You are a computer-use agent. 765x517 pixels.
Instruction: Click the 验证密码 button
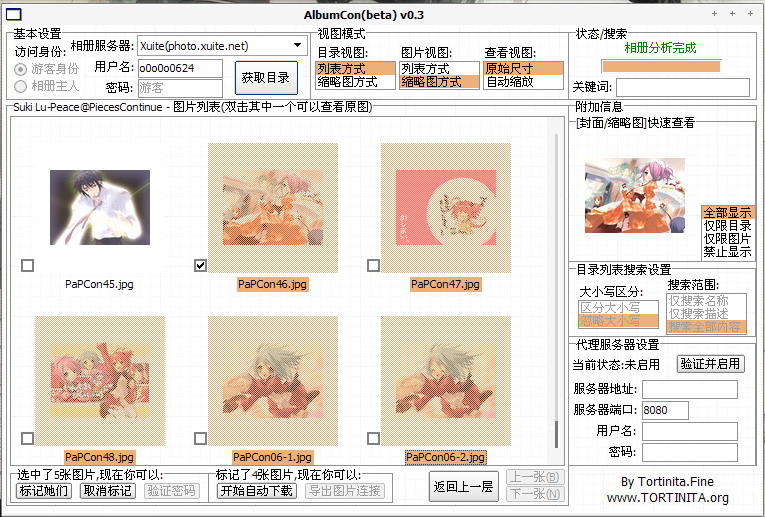(172, 491)
